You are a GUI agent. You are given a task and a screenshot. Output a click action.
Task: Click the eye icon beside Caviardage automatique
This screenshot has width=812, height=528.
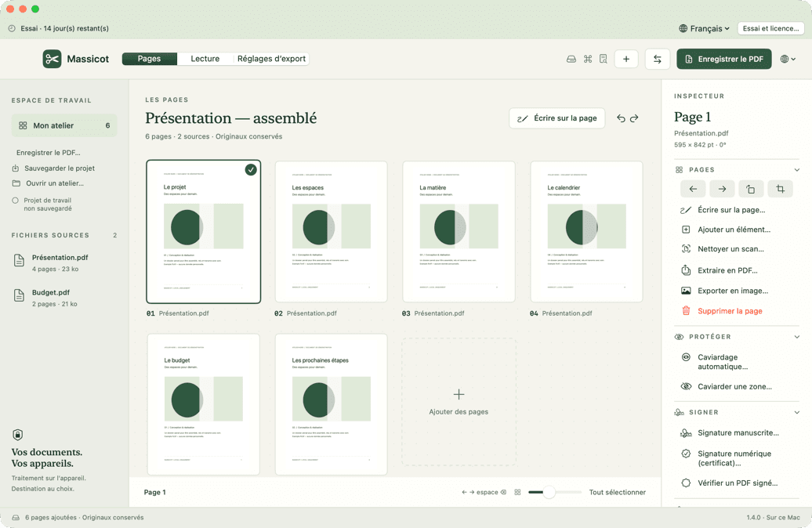[686, 357]
